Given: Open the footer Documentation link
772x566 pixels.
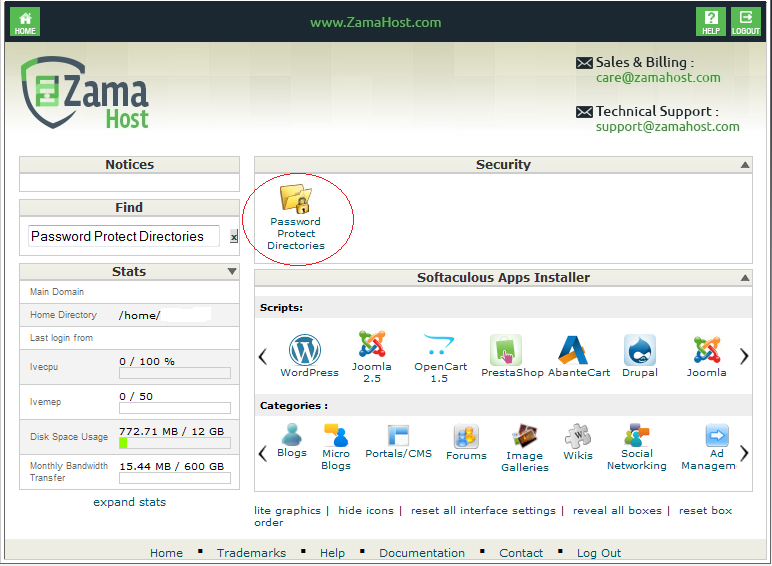Looking at the screenshot, I should (422, 553).
